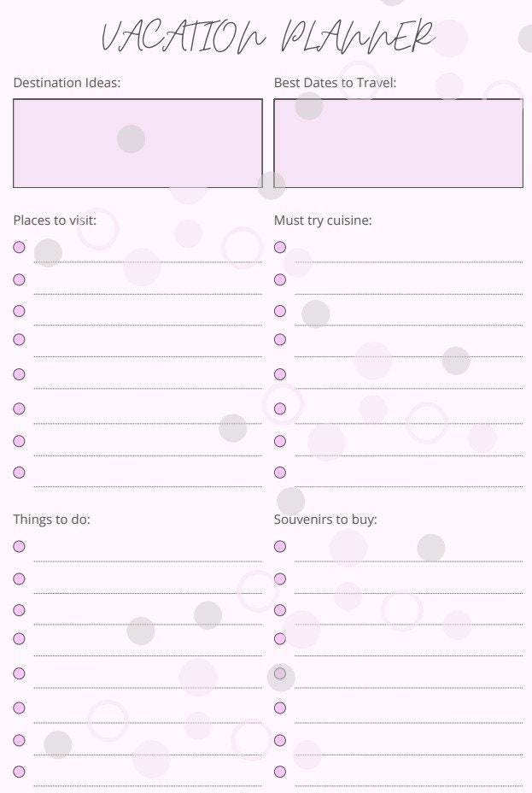Click the first line under Places to visit

point(148,255)
